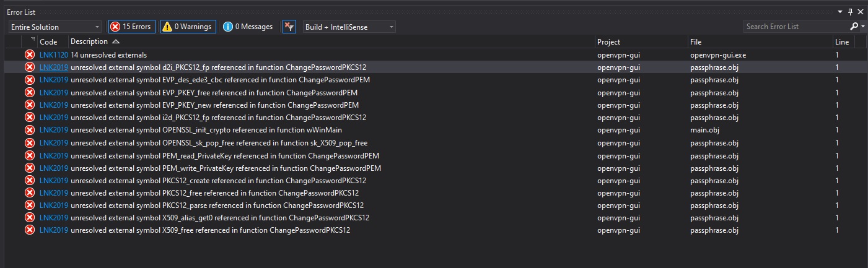Image resolution: width=868 pixels, height=268 pixels.
Task: Open the LNK1120 error code link
Action: (54, 54)
